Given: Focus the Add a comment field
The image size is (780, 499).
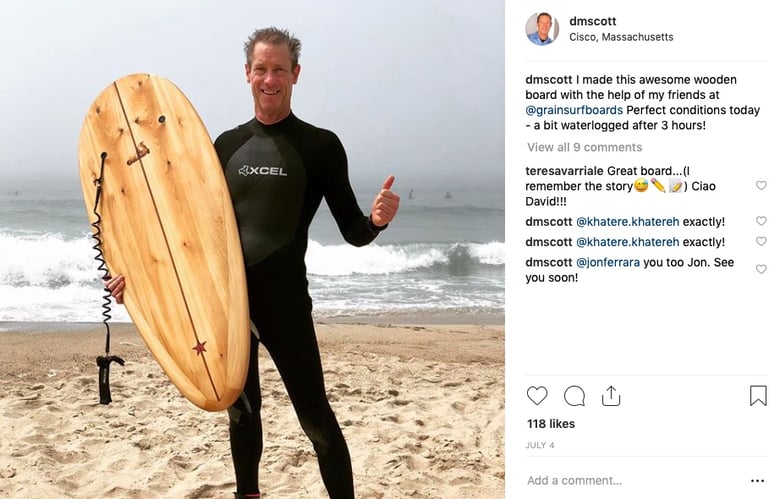Looking at the screenshot, I should [x=634, y=481].
